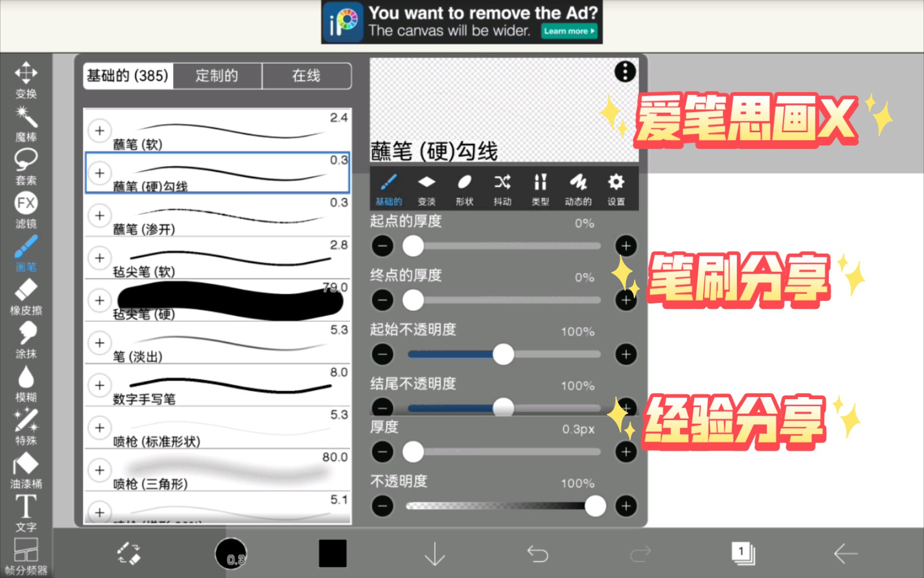Click the 起始不透明度 slider handle
The height and width of the screenshot is (578, 924).
[503, 354]
